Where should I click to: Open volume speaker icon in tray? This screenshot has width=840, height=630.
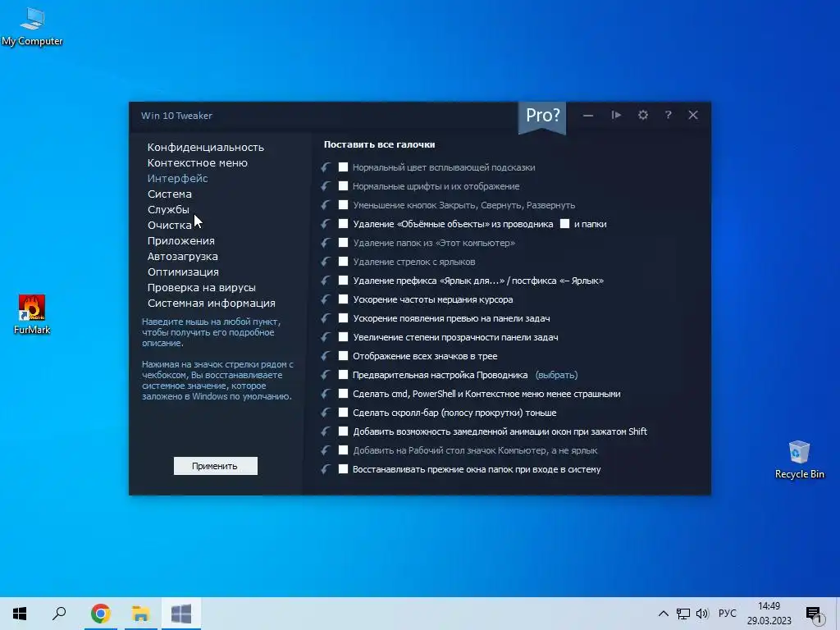[702, 614]
